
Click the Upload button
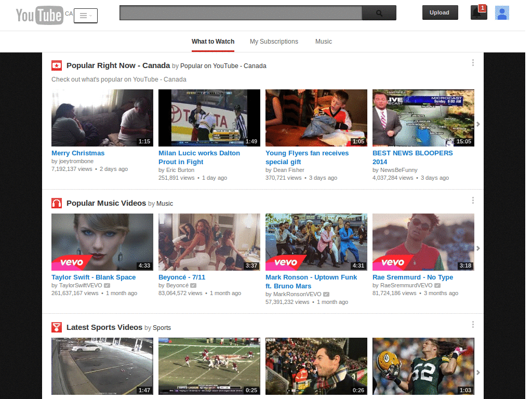click(x=440, y=12)
